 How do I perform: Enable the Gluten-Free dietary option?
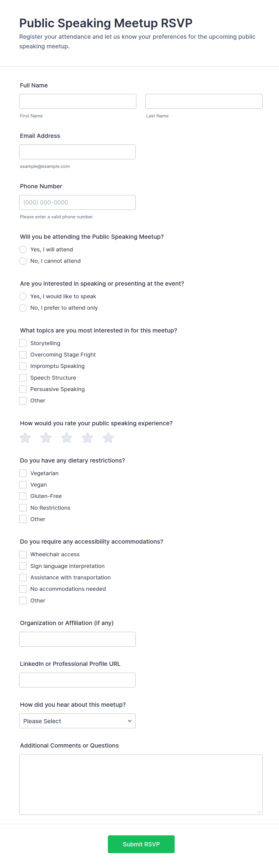[23, 496]
